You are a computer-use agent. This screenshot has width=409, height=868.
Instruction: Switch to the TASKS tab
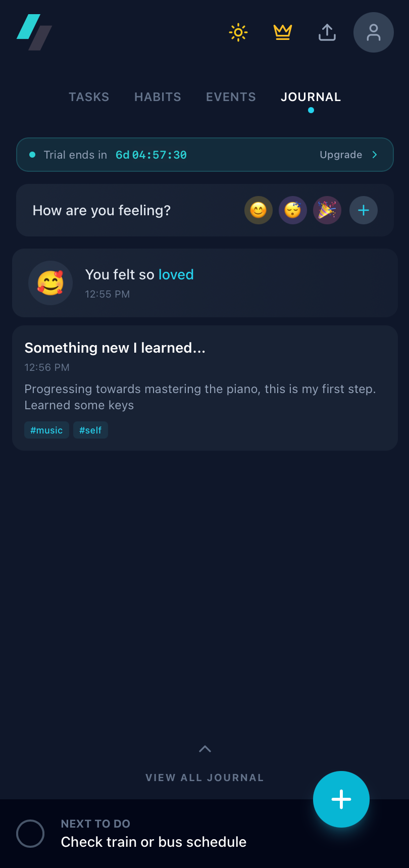(89, 97)
